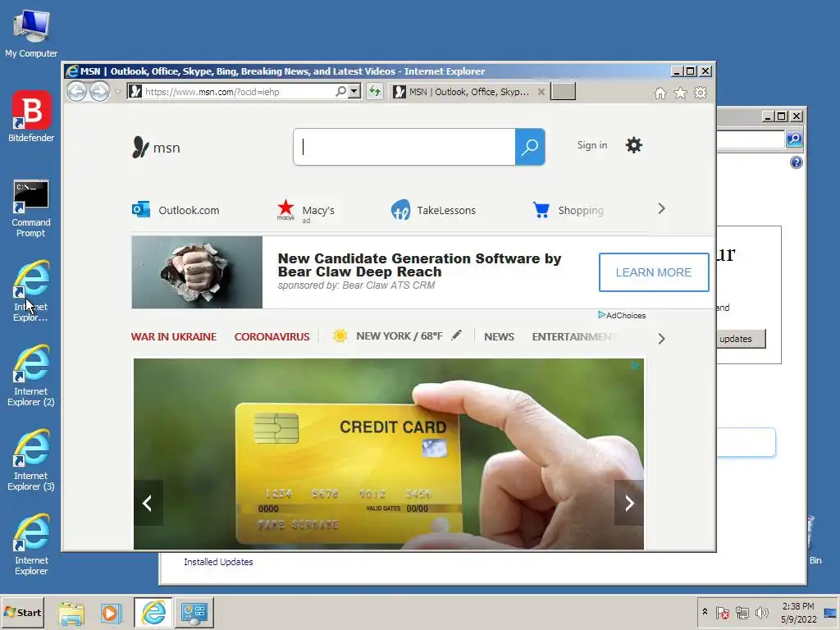Switch to Internet Explorer on the taskbar

point(153,612)
